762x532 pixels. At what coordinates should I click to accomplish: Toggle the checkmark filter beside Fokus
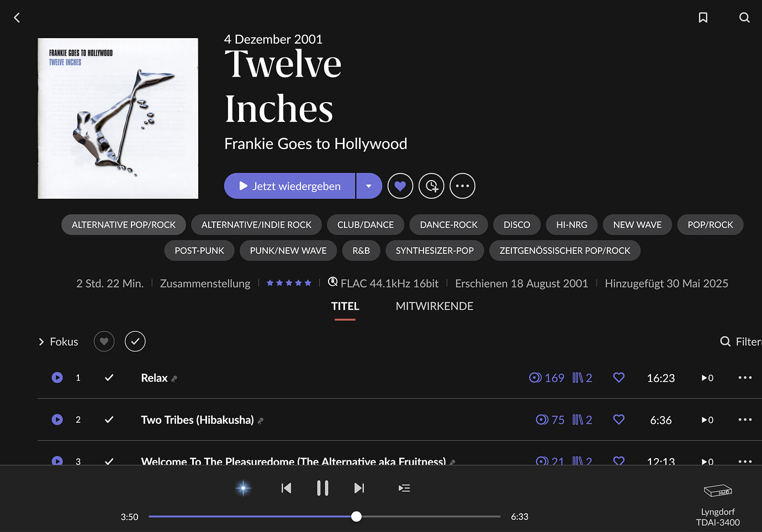(x=135, y=342)
